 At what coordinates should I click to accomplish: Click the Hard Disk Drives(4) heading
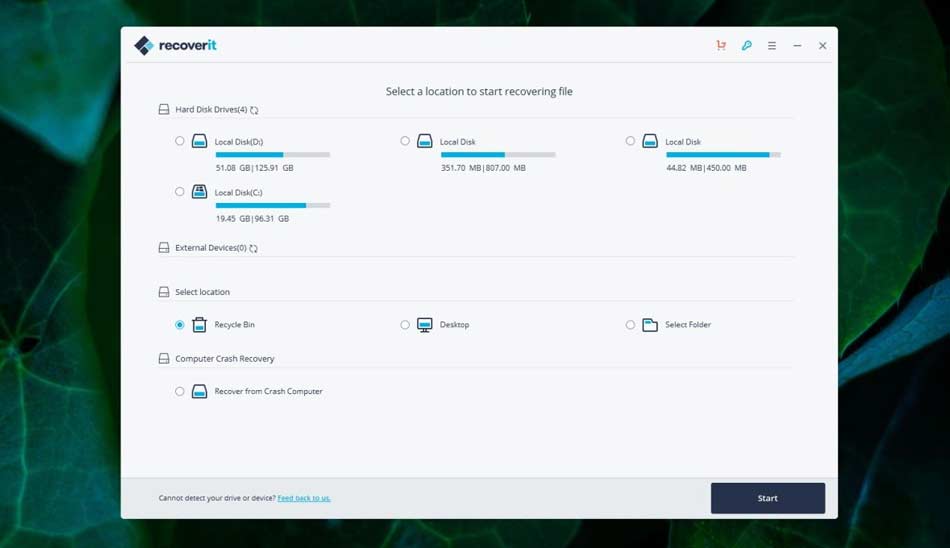[211, 109]
